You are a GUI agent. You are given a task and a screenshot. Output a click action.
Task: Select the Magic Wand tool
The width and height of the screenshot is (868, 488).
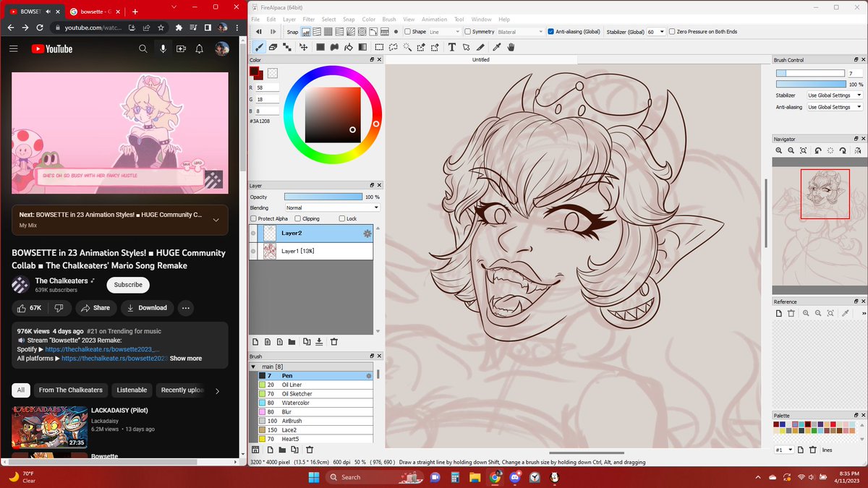[x=407, y=47]
